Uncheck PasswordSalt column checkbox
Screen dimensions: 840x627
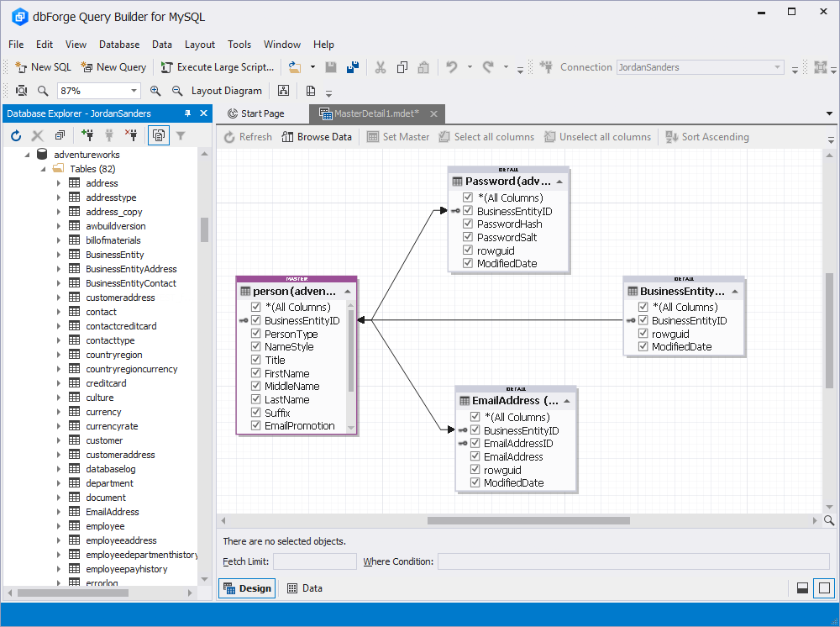pyautogui.click(x=468, y=237)
